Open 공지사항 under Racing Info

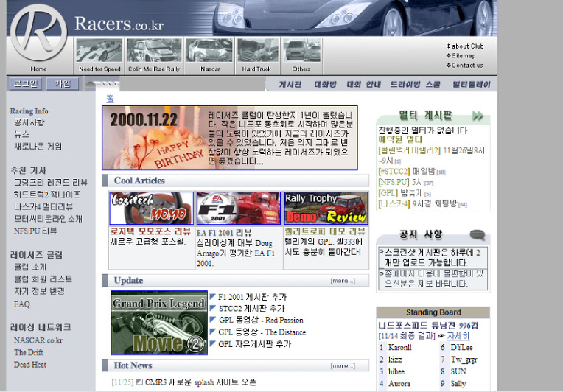point(29,122)
